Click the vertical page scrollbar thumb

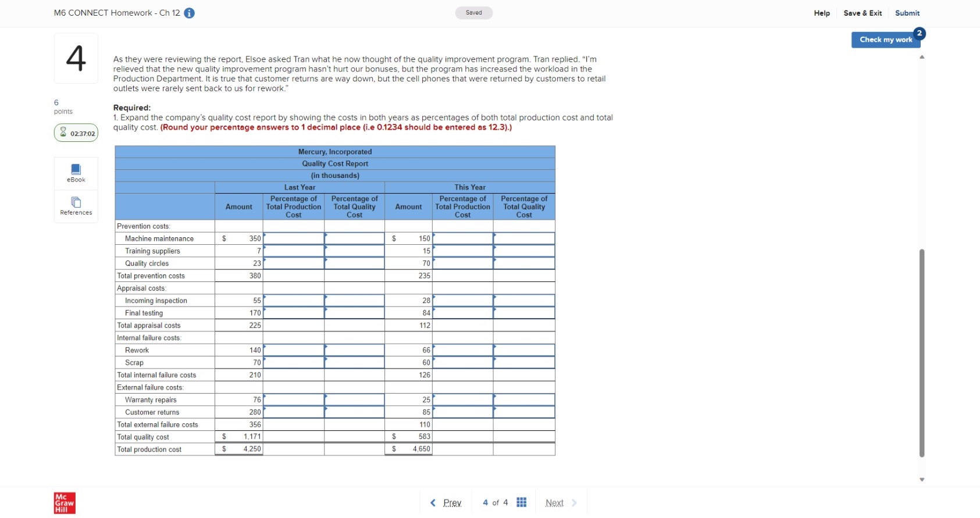[x=922, y=353]
